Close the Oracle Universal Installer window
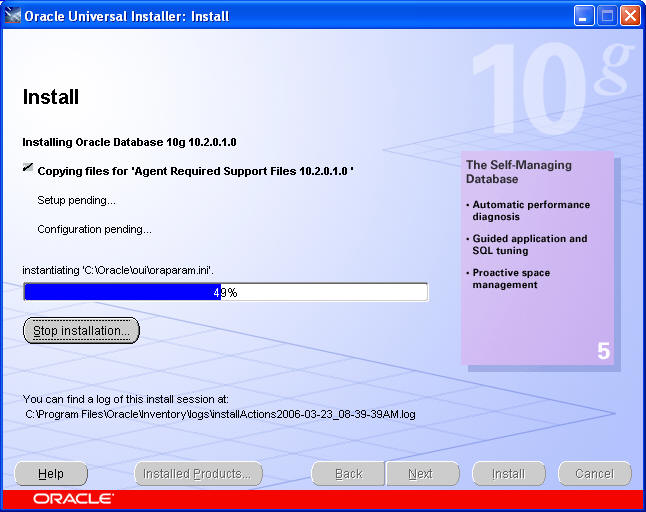Screen dimensions: 646x512 coord(630,16)
